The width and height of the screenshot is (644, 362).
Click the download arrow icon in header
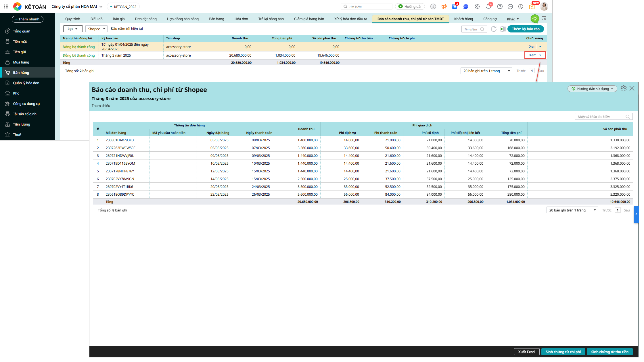click(x=433, y=7)
